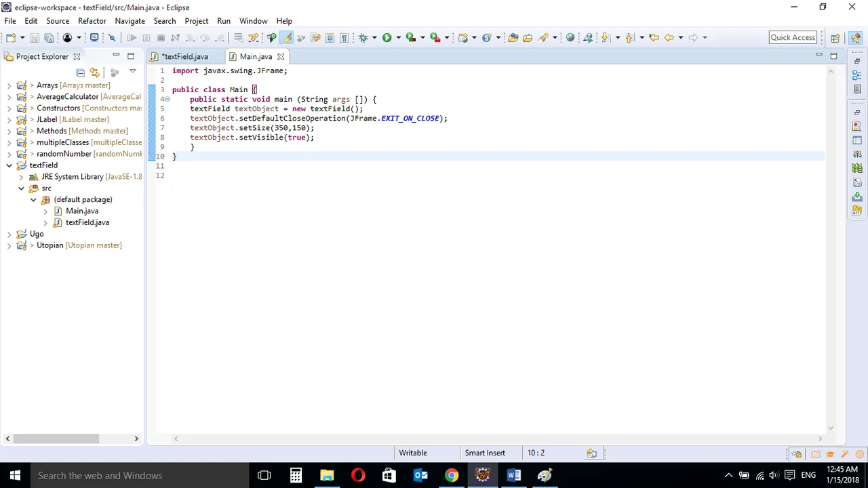
Task: Click the Skip All Breakpoints icon
Action: 113,38
